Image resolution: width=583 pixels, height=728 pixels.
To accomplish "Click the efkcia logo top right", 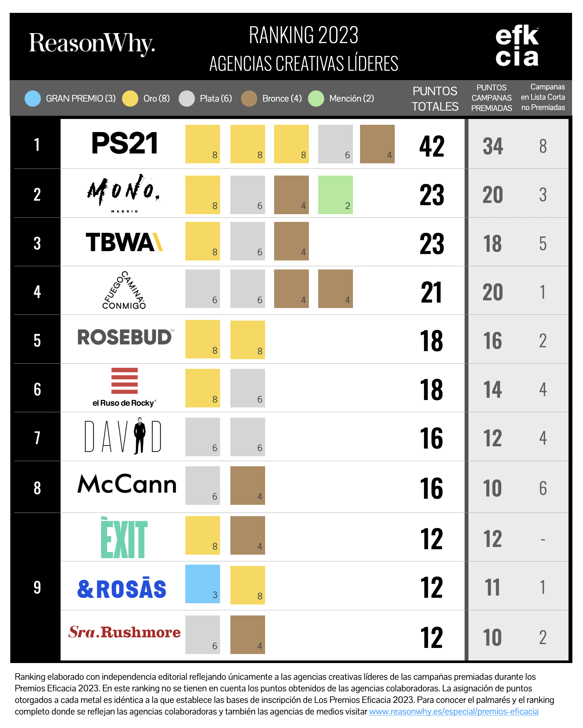I will [517, 47].
